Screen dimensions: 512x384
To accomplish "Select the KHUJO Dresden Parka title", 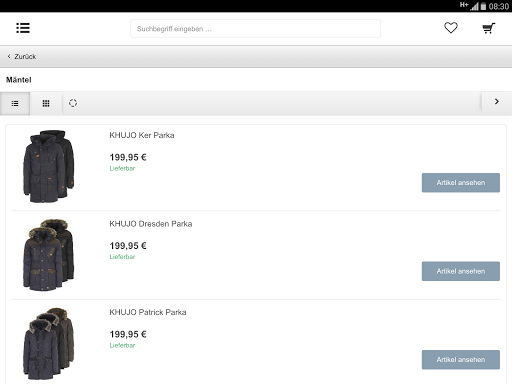I will coord(151,224).
